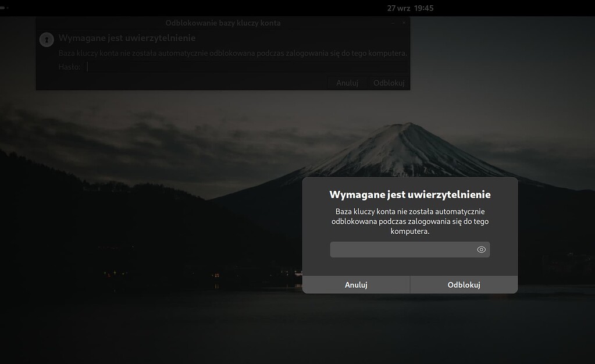Click the dimmed Anuluj button in the background window
Viewport: 595px width, 364px height.
point(347,83)
